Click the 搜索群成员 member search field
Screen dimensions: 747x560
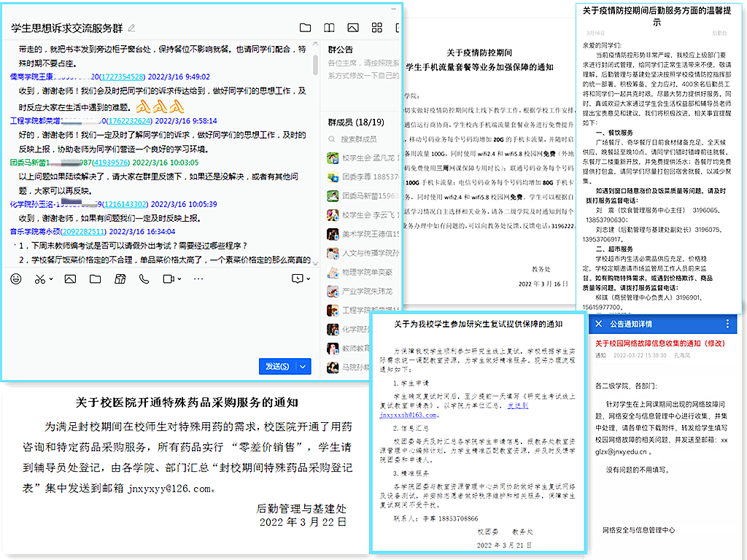(360, 139)
